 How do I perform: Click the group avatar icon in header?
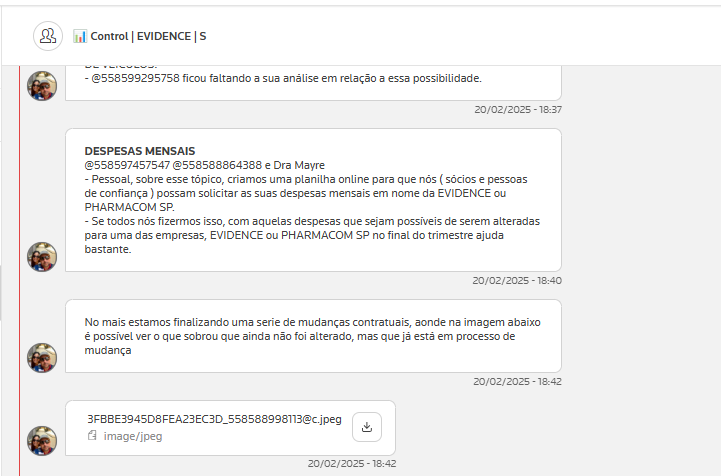48,36
